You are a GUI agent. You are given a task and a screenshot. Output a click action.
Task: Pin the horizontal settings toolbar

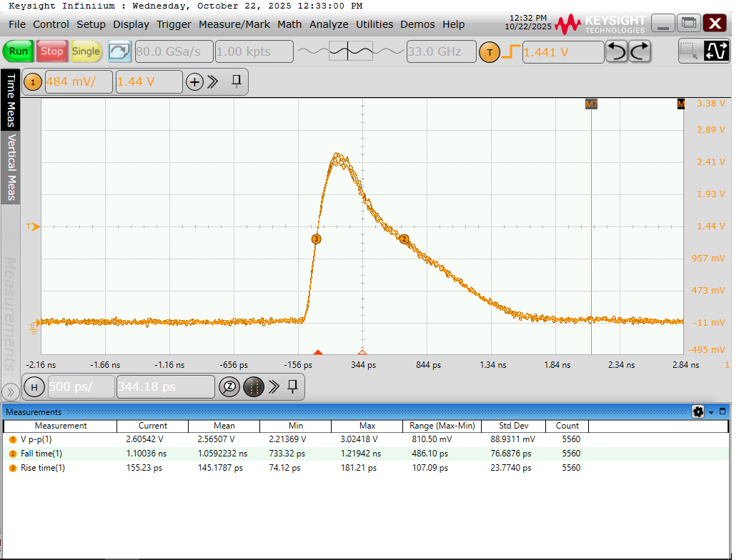tap(292, 387)
